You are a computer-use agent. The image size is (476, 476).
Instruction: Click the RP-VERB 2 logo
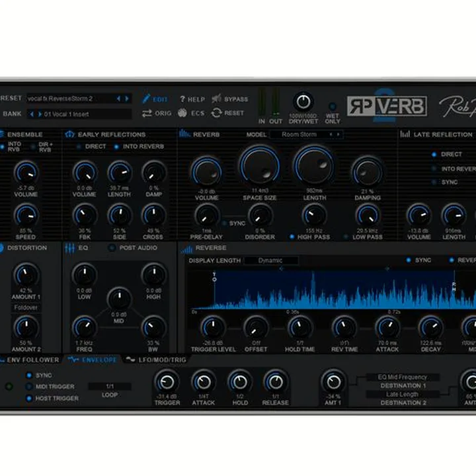pos(387,106)
